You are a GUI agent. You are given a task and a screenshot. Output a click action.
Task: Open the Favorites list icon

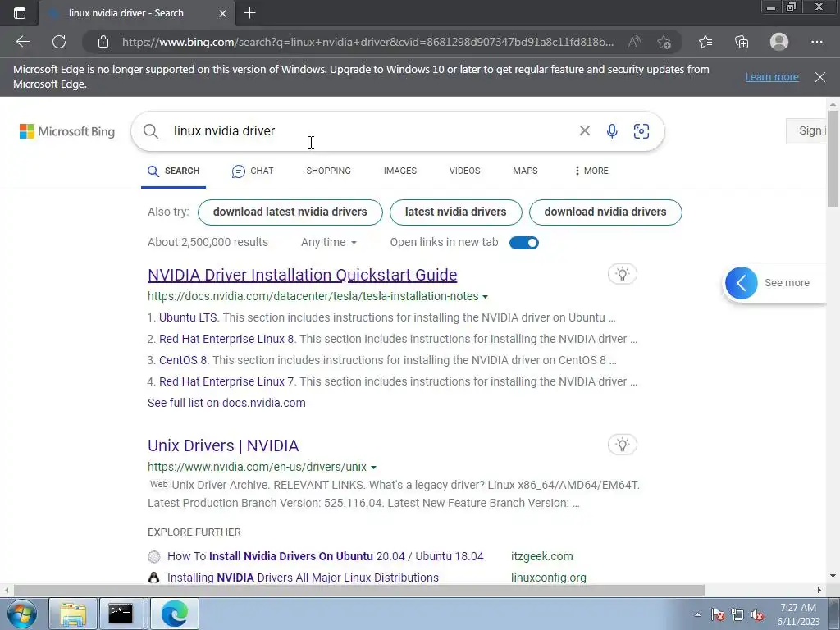coord(705,42)
